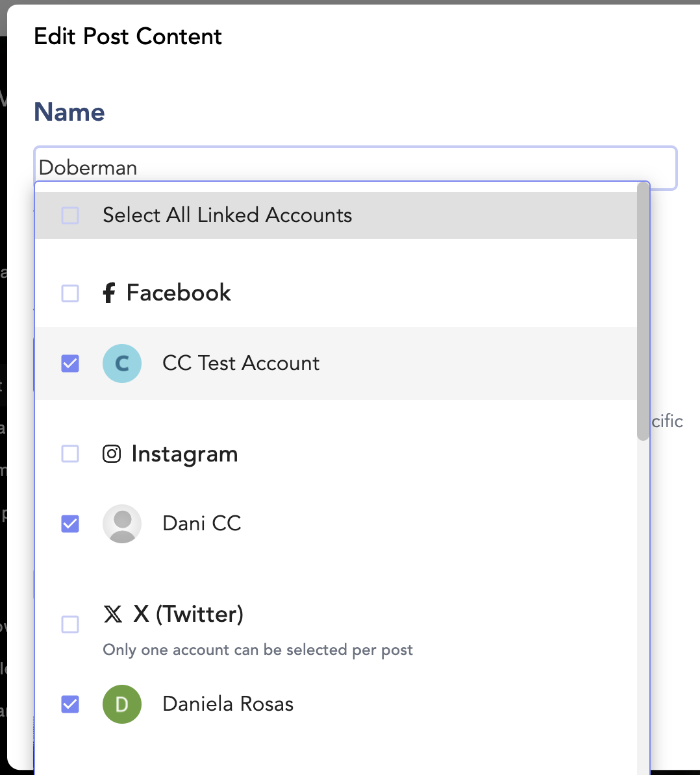Click the Dani CC account name
The image size is (700, 775).
[202, 523]
